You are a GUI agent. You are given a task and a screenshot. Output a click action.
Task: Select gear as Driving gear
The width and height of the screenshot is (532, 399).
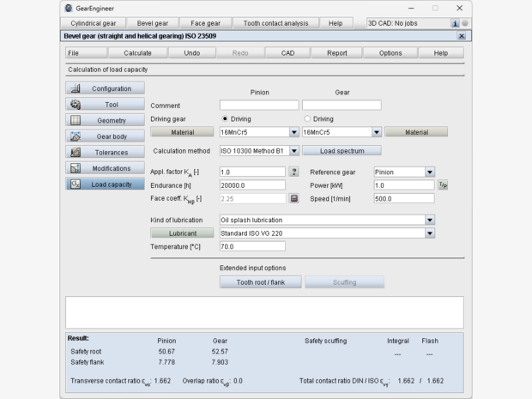[x=308, y=118]
